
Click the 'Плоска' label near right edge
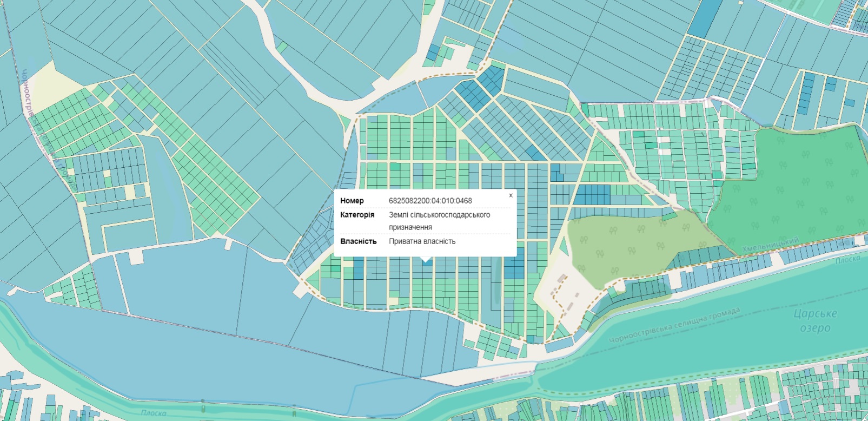[x=847, y=260]
